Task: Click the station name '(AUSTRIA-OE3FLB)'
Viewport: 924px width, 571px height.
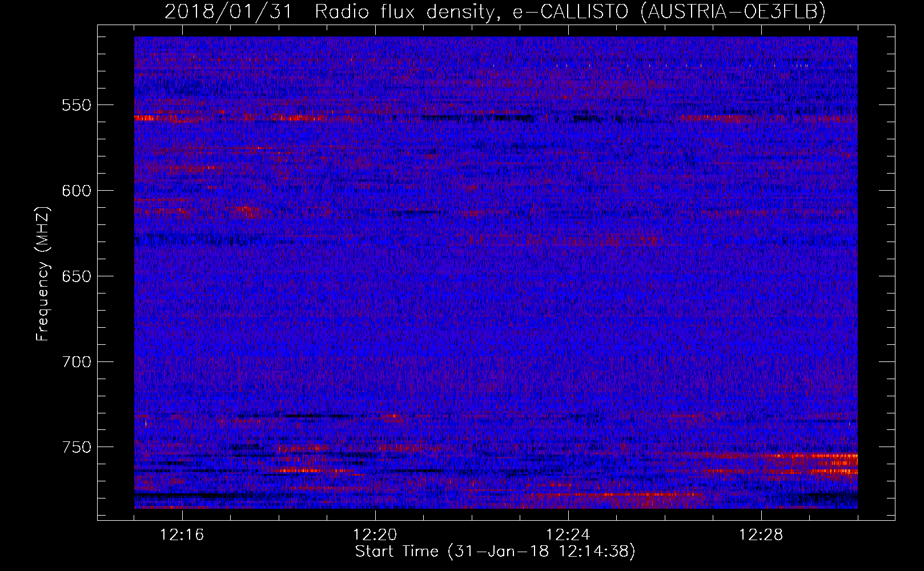Action: point(733,11)
